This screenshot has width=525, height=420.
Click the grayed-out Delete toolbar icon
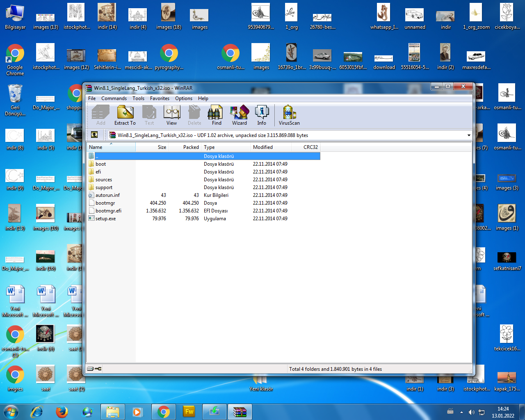pos(194,115)
